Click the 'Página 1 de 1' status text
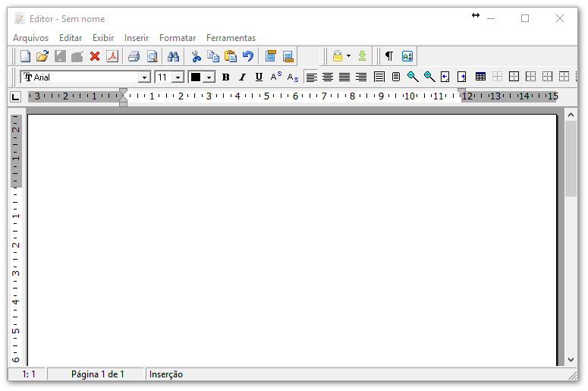 pos(98,374)
